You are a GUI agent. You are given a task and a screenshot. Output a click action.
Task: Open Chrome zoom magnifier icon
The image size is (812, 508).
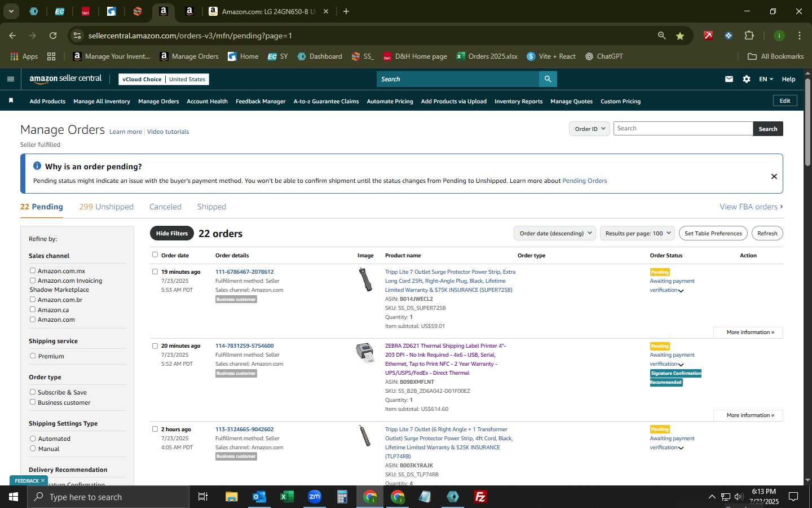pos(661,36)
